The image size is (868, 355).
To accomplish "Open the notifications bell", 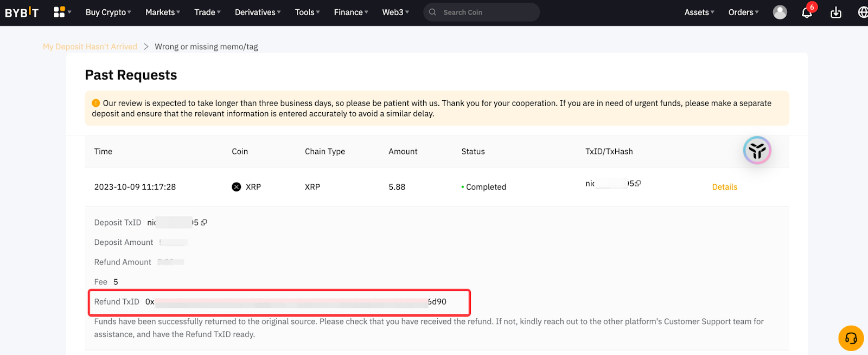I will pyautogui.click(x=807, y=12).
